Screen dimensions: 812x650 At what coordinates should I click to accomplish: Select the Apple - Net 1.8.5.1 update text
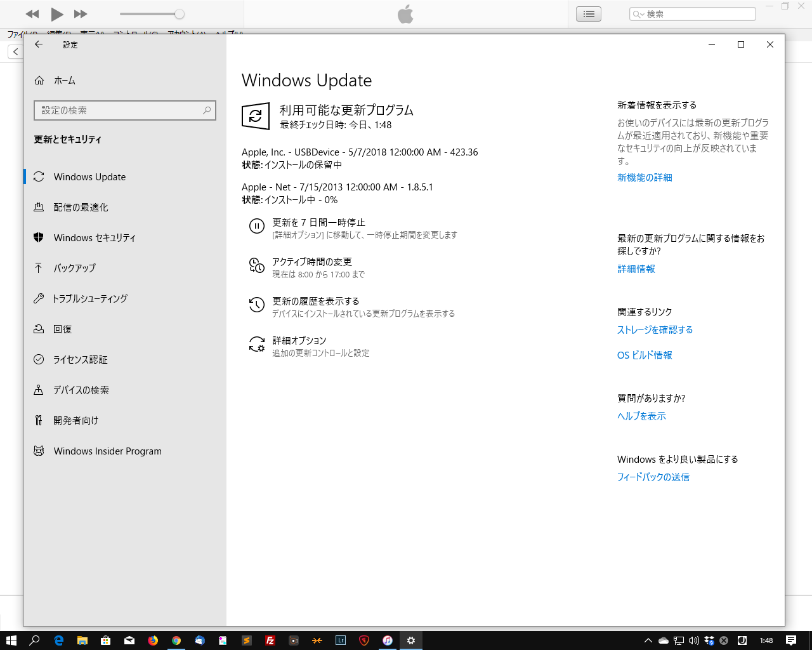click(x=337, y=187)
